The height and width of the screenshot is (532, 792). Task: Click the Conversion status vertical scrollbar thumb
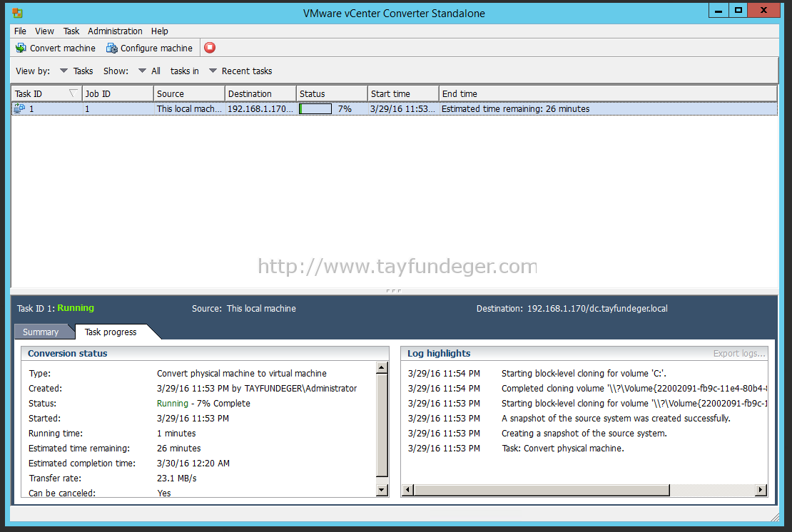(382, 425)
